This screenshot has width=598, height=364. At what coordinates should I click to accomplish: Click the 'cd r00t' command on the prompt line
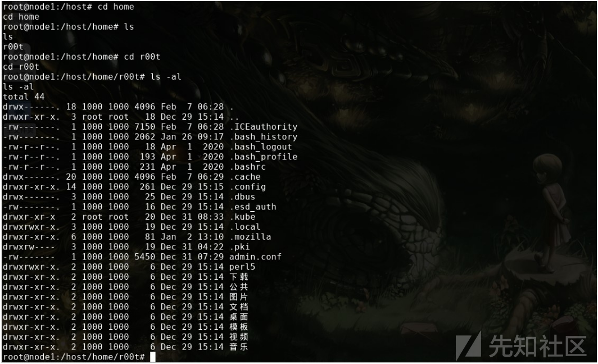point(142,56)
